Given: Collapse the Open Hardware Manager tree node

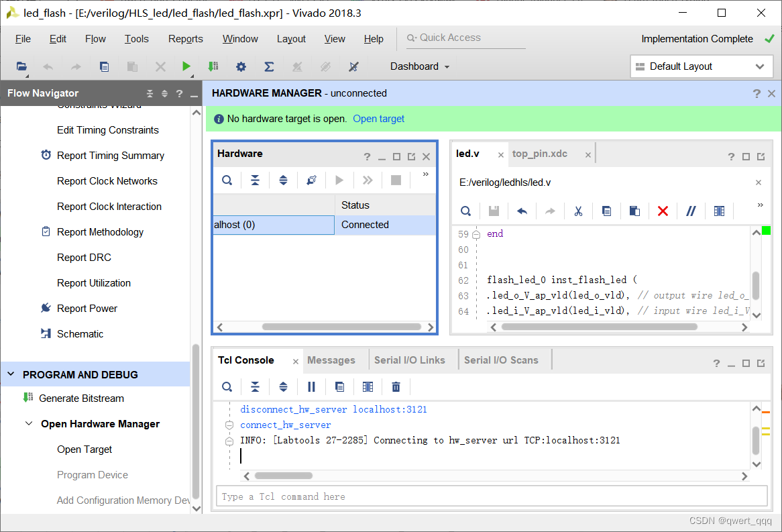Looking at the screenshot, I should tap(29, 424).
